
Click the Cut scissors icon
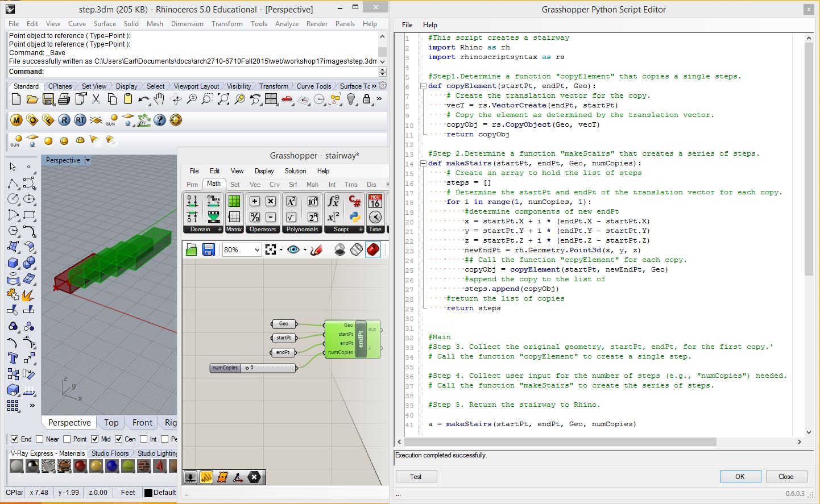point(96,99)
